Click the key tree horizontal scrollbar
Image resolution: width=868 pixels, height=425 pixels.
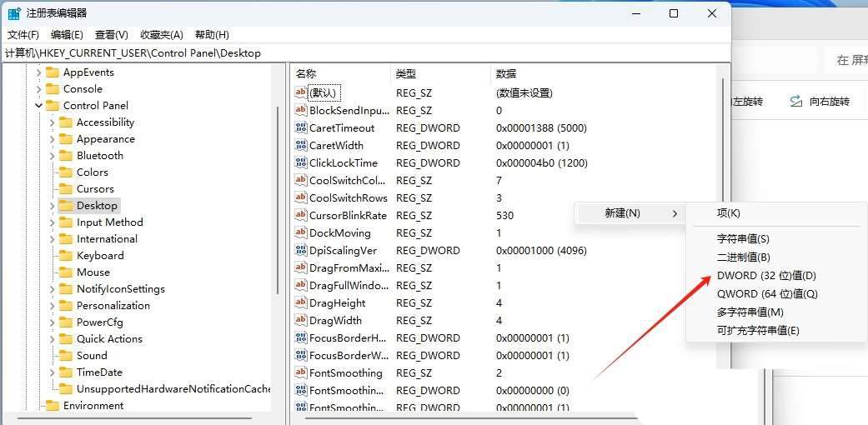[136, 419]
